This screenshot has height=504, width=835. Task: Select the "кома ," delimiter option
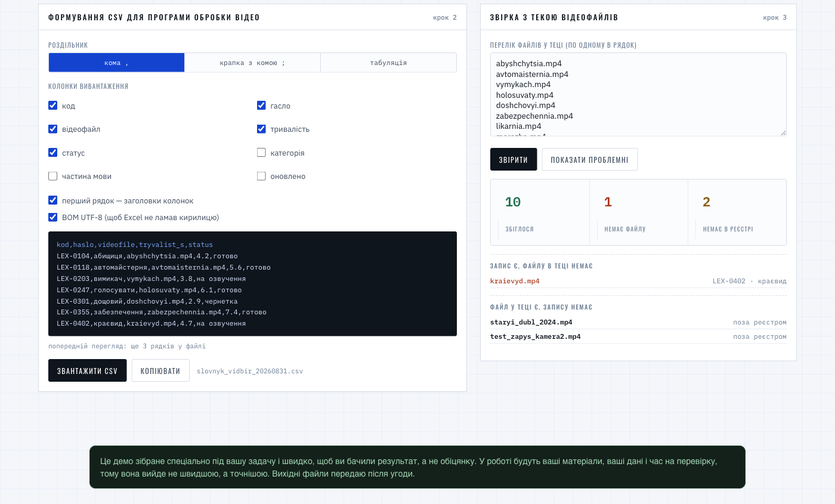[x=117, y=63]
